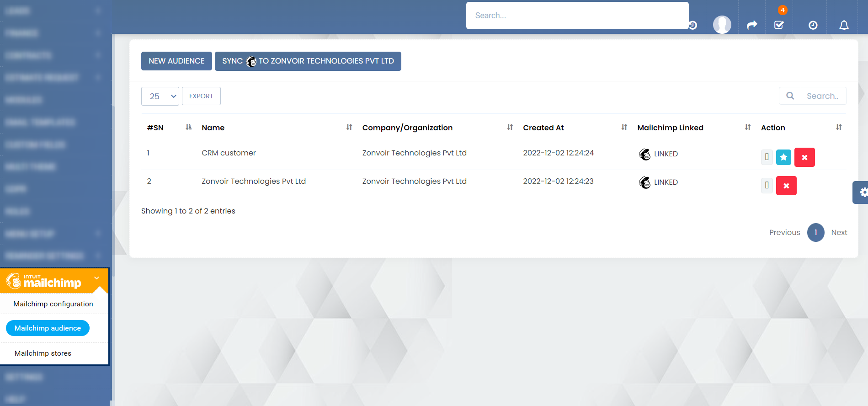The height and width of the screenshot is (406, 868).
Task: Click the share arrow icon in header
Action: pos(752,25)
